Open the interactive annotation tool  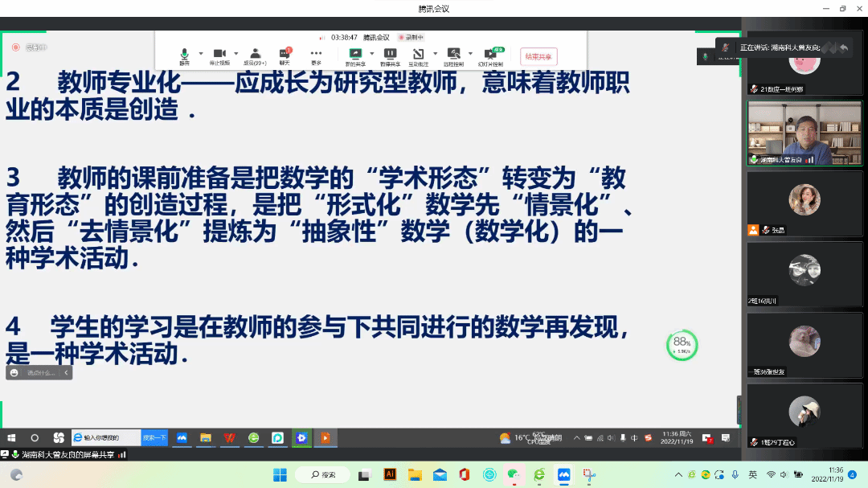418,55
